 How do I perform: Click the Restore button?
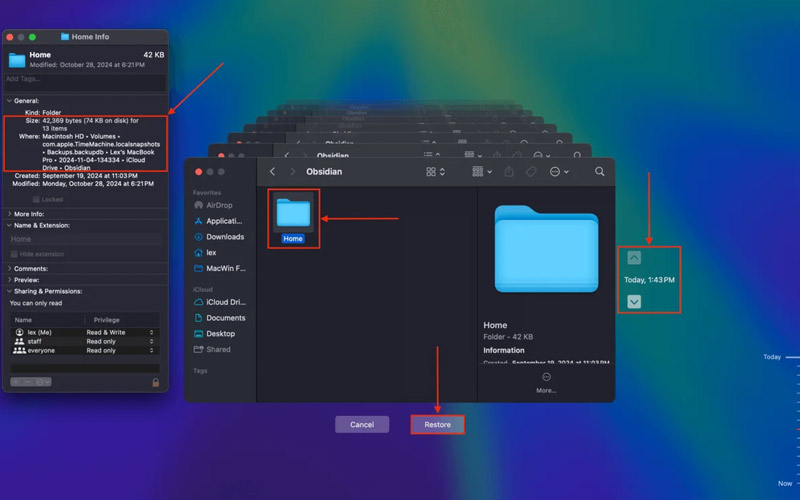click(437, 425)
